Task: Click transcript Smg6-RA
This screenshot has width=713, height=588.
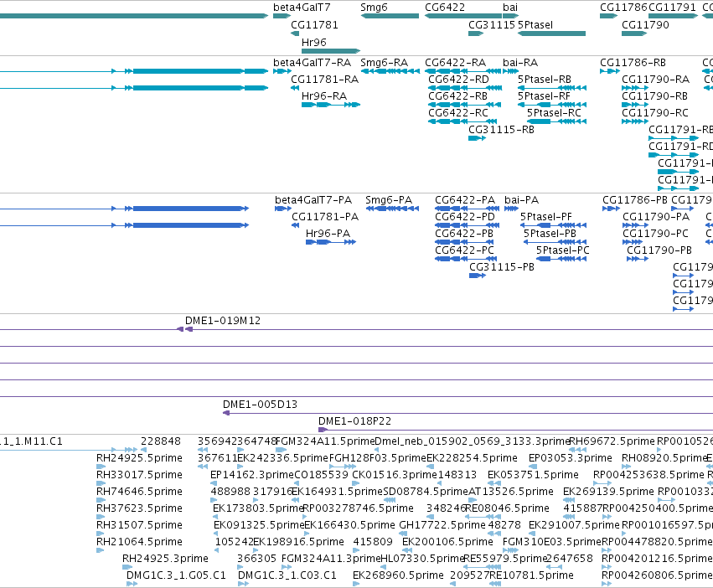Action: pyautogui.click(x=390, y=71)
